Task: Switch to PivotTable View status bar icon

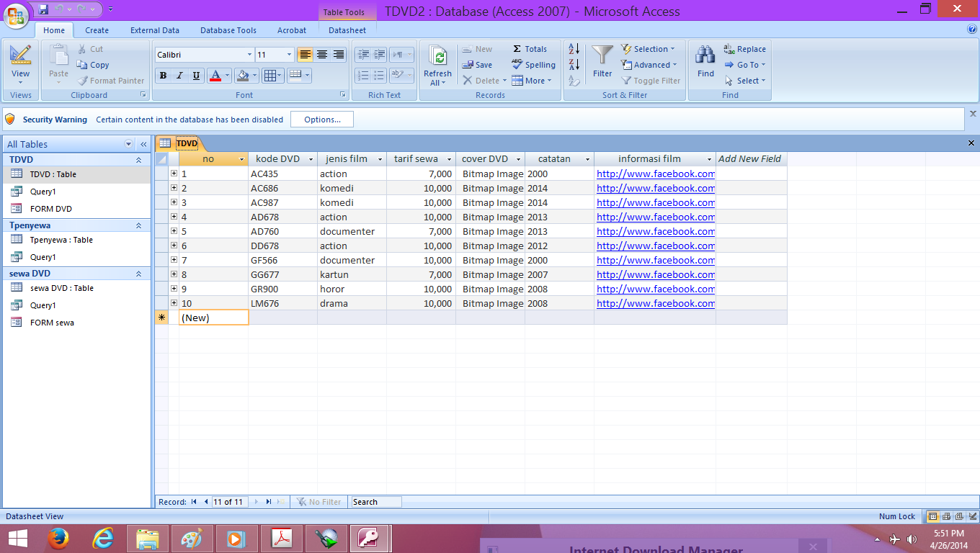Action: pyautogui.click(x=947, y=516)
